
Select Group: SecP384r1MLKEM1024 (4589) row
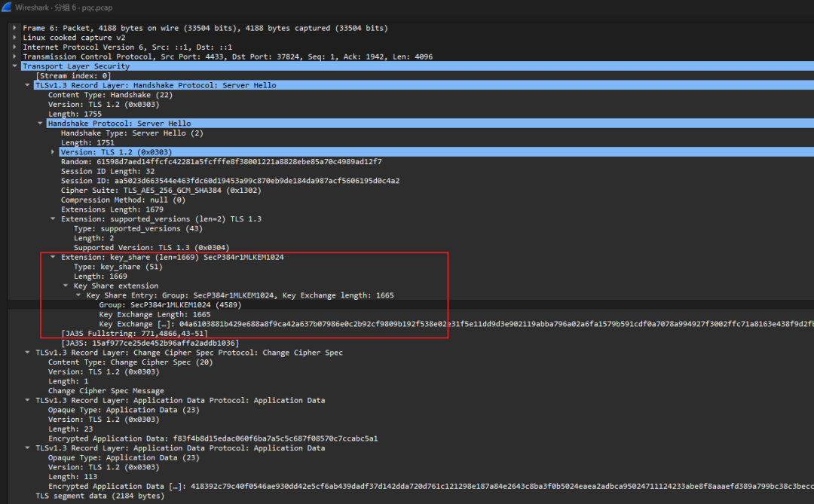point(170,304)
